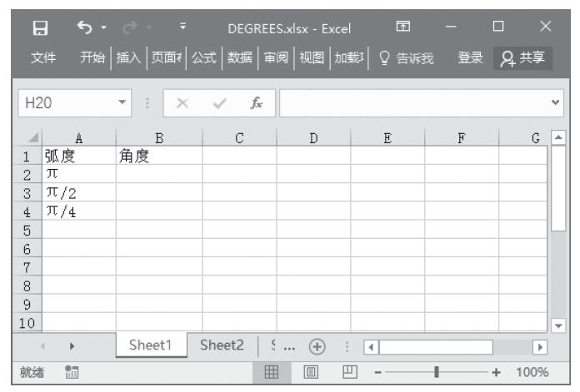
Task: Click the zoom slider handle
Action: (x=436, y=372)
